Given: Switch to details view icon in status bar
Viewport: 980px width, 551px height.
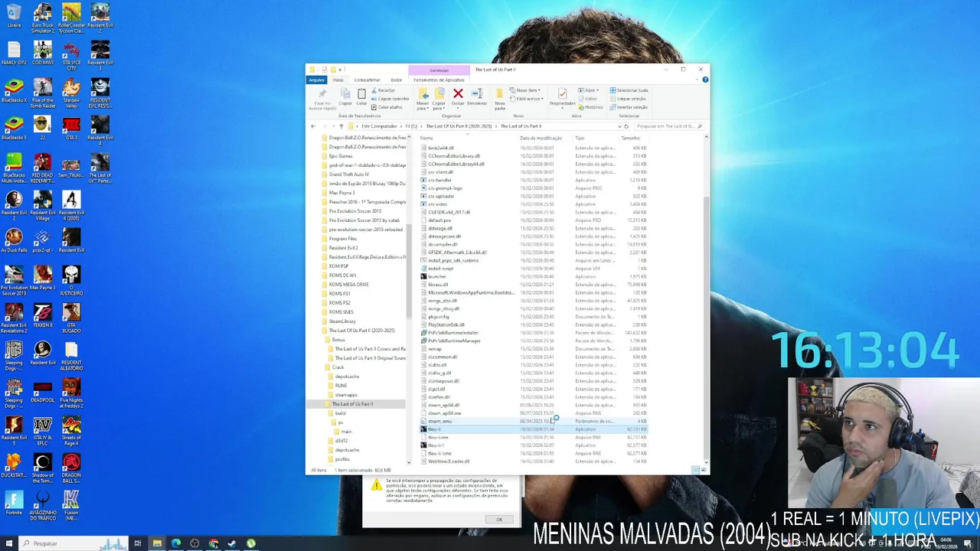Looking at the screenshot, I should click(x=696, y=470).
